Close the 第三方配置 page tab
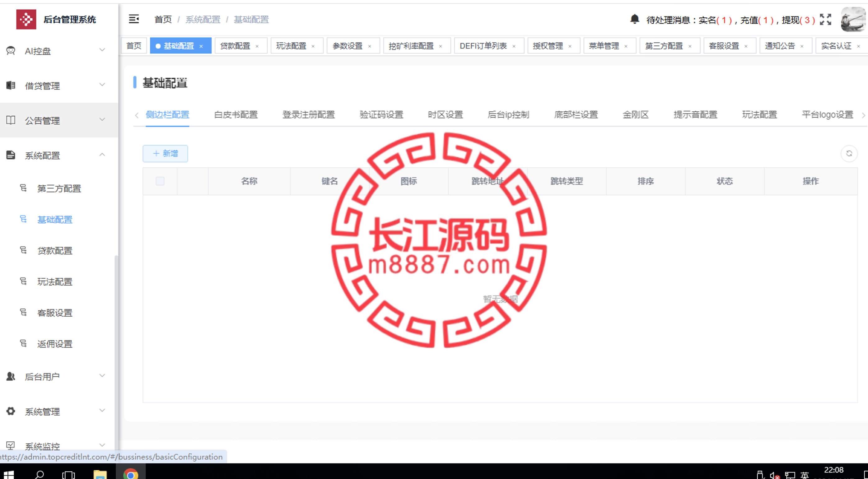Image resolution: width=868 pixels, height=479 pixels. click(x=690, y=46)
